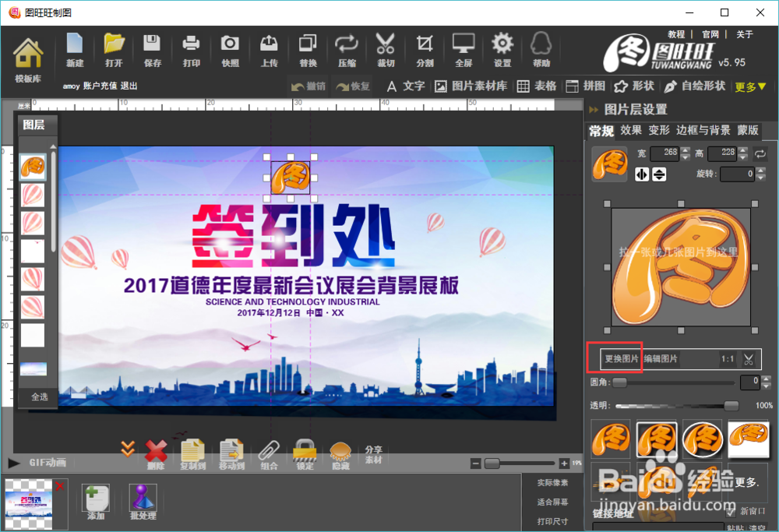Flip the image horizontally
The width and height of the screenshot is (779, 532).
[x=642, y=174]
